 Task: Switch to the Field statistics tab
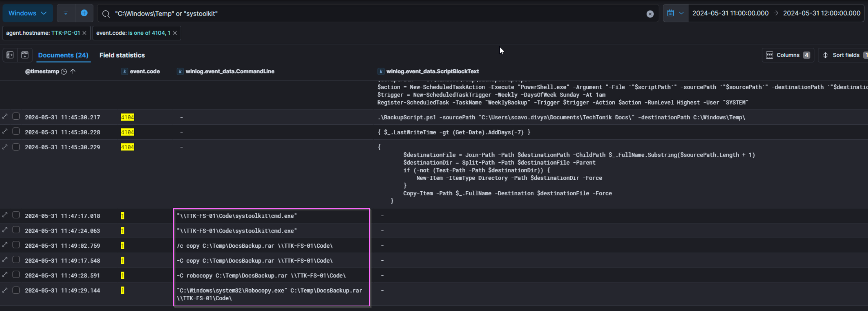[122, 55]
